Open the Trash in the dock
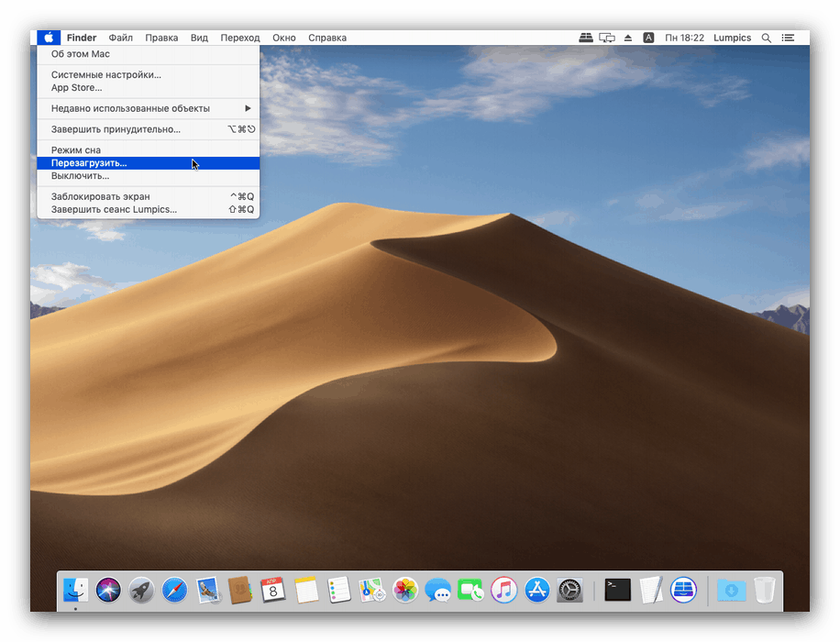This screenshot has height=642, width=840. tap(765, 590)
